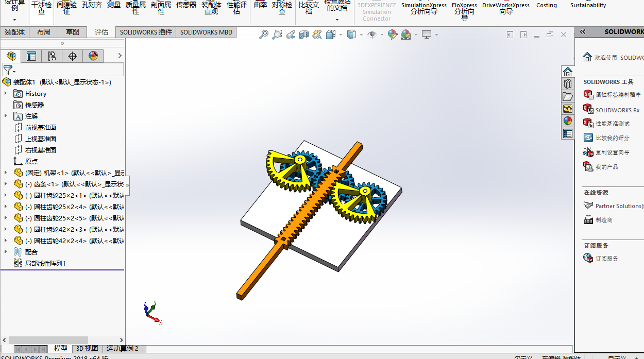The height and width of the screenshot is (359, 644).
Task: Click the Dynamic Annotation Views icon
Action: [x=317, y=35]
